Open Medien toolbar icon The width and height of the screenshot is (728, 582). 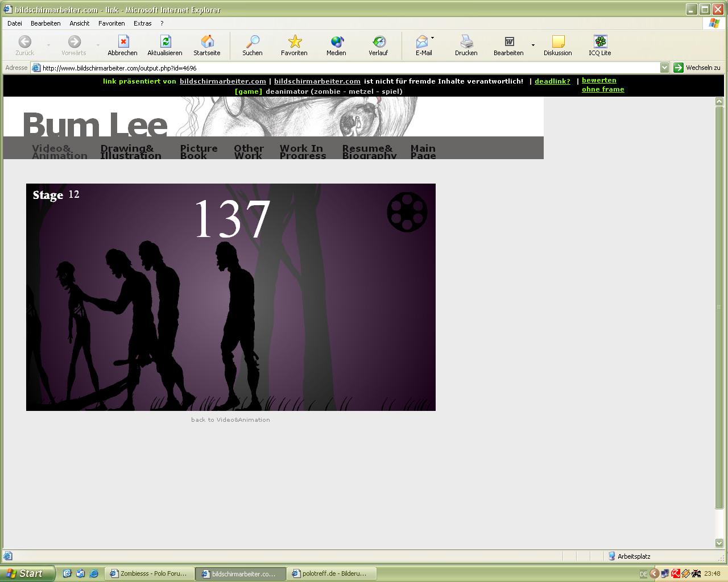point(336,41)
